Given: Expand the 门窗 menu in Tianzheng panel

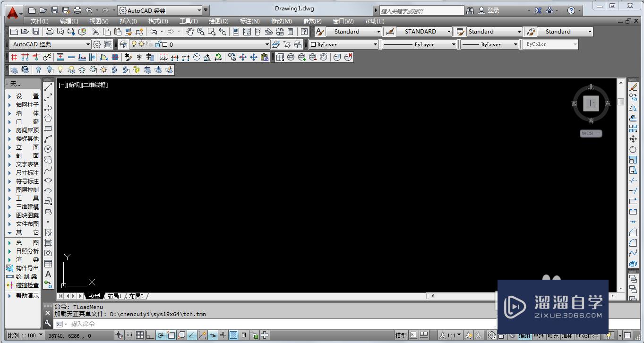Looking at the screenshot, I should 24,122.
